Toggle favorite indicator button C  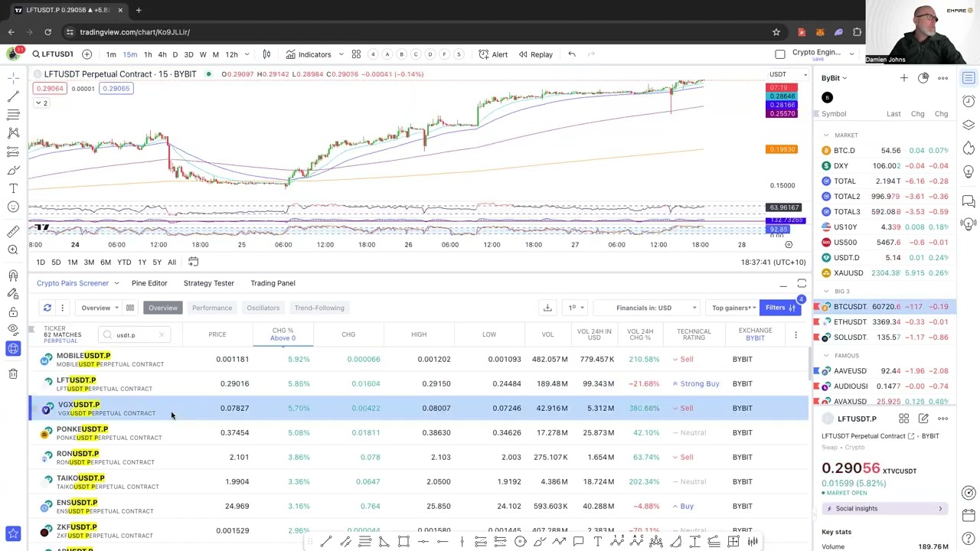(x=416, y=54)
